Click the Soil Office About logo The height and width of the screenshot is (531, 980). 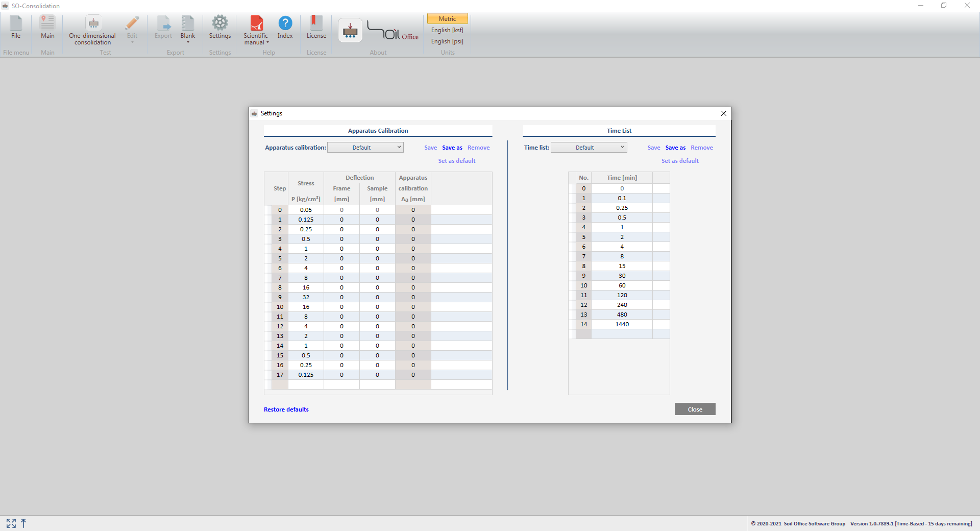coord(393,32)
